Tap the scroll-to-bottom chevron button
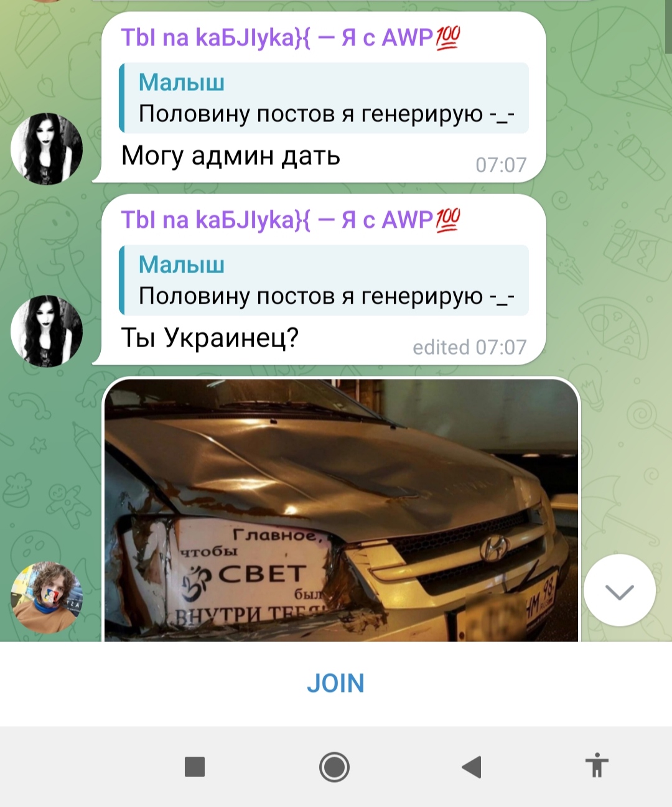672x807 pixels. point(619,590)
